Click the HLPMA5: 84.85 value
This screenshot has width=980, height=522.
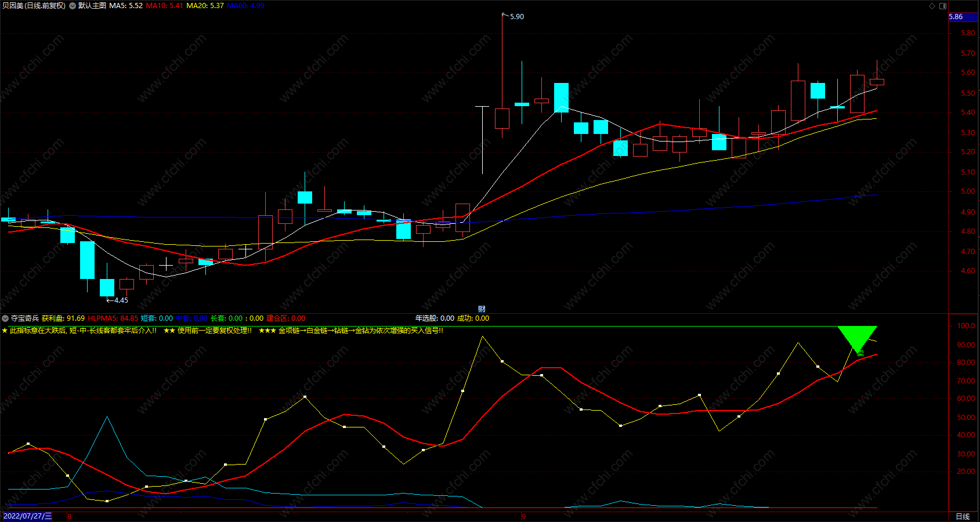[x=113, y=318]
